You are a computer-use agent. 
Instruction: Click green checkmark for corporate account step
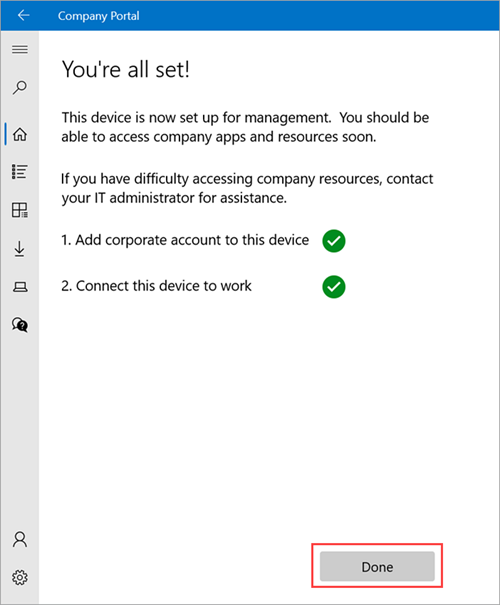coord(334,241)
